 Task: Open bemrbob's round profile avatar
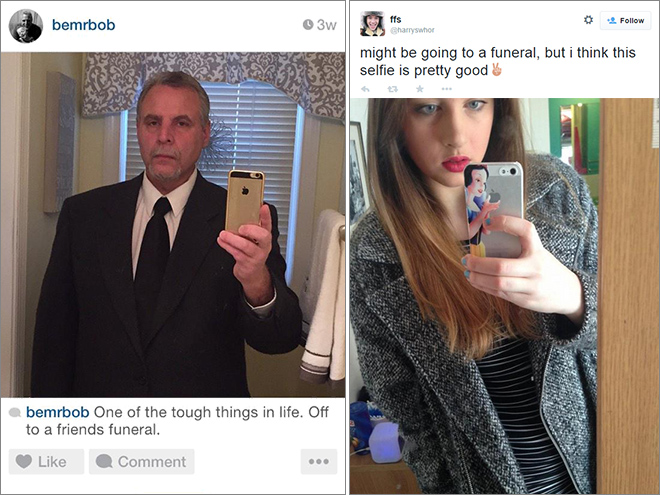coord(26,26)
